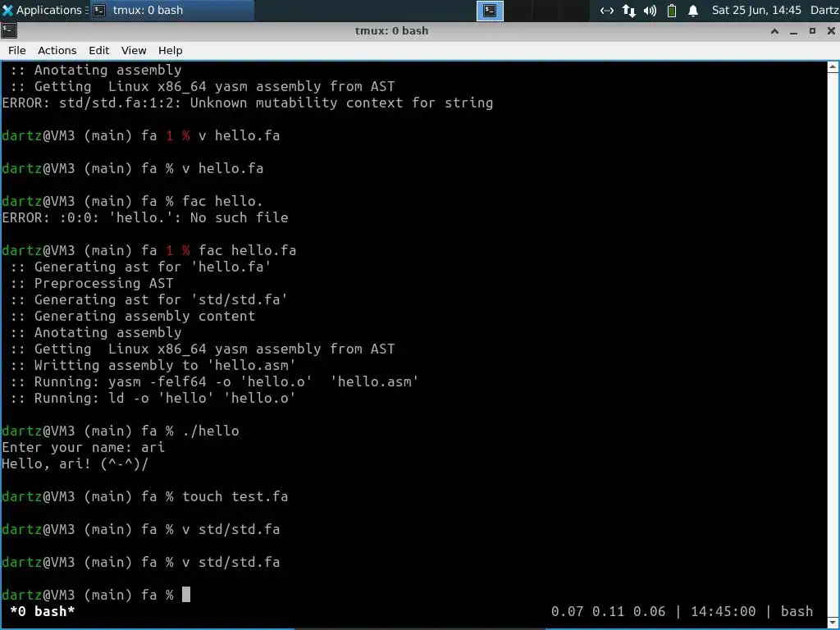Click the 'Unknown mutability context for string' error line

tap(248, 103)
